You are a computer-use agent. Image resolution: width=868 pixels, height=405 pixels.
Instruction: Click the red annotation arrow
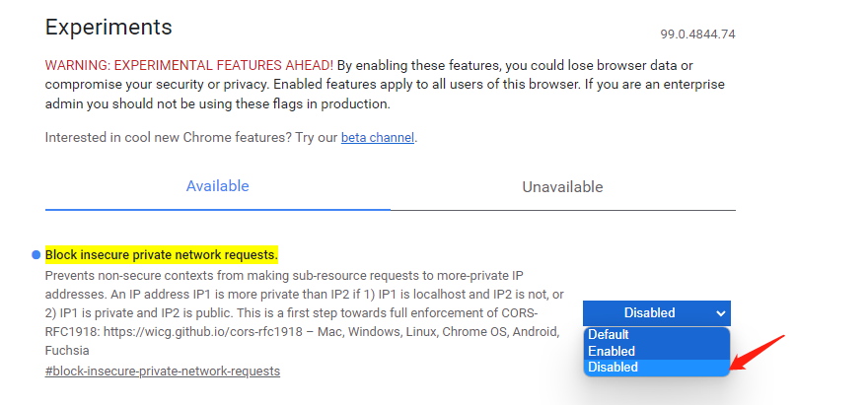[x=758, y=353]
